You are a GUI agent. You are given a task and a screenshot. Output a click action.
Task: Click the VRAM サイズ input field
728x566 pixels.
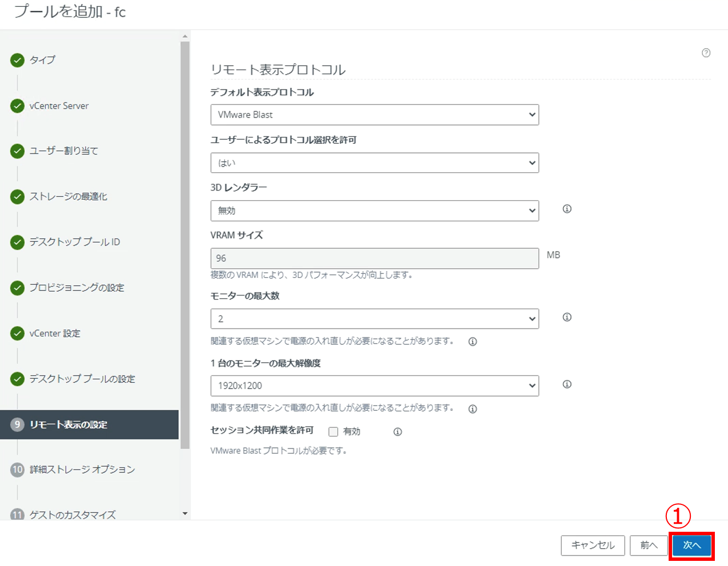pyautogui.click(x=375, y=258)
